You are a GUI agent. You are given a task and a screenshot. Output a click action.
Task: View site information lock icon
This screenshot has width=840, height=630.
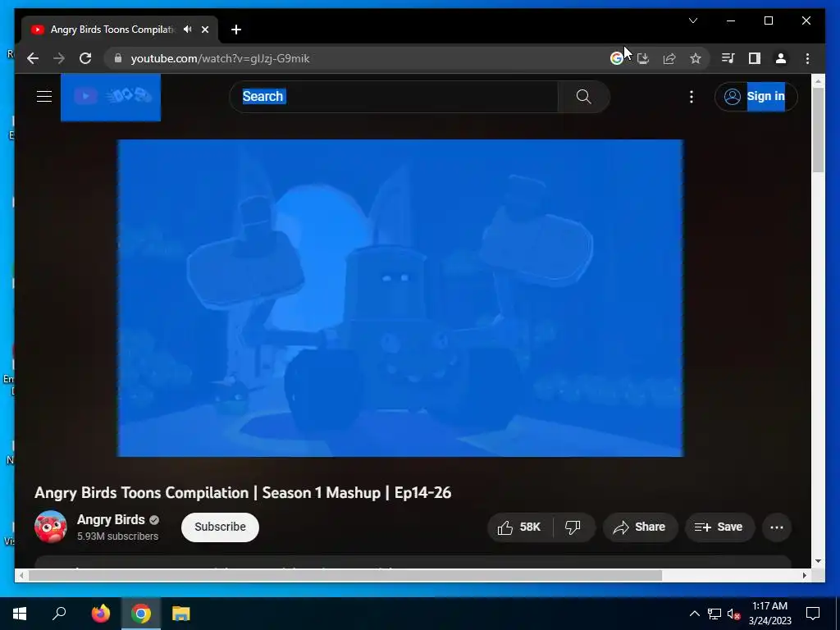point(118,58)
